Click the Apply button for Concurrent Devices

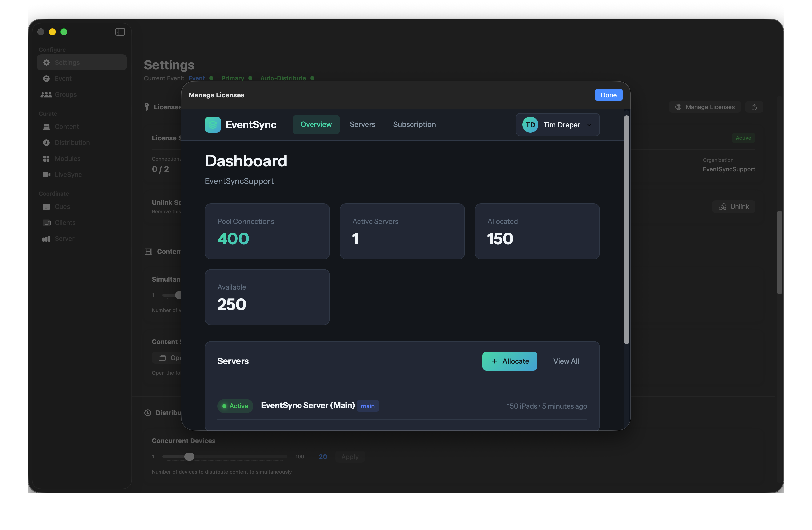[x=350, y=457]
